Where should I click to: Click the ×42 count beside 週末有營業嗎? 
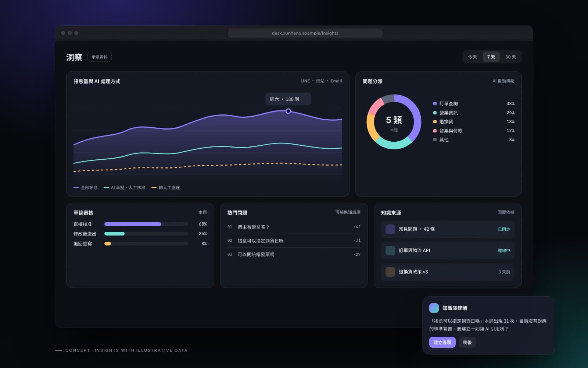357,227
